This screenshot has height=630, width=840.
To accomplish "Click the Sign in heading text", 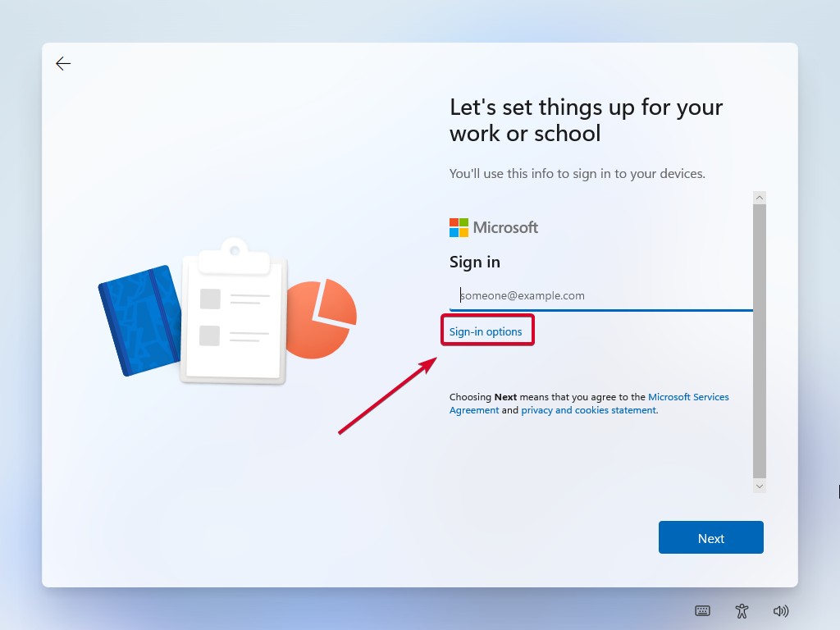I will tap(474, 262).
